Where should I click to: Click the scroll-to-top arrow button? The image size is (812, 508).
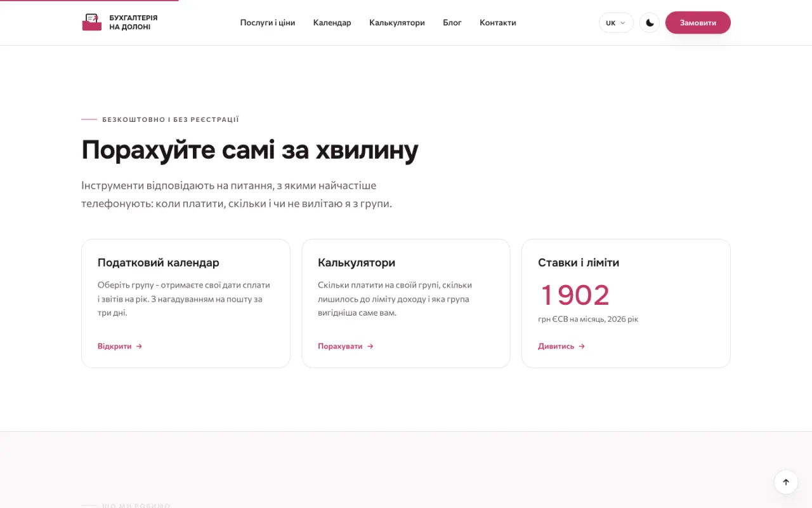pos(786,482)
